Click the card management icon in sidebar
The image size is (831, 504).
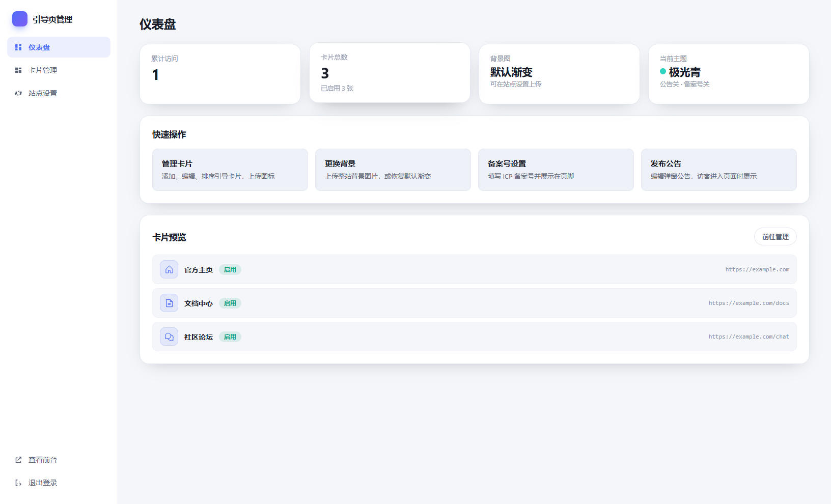point(18,70)
